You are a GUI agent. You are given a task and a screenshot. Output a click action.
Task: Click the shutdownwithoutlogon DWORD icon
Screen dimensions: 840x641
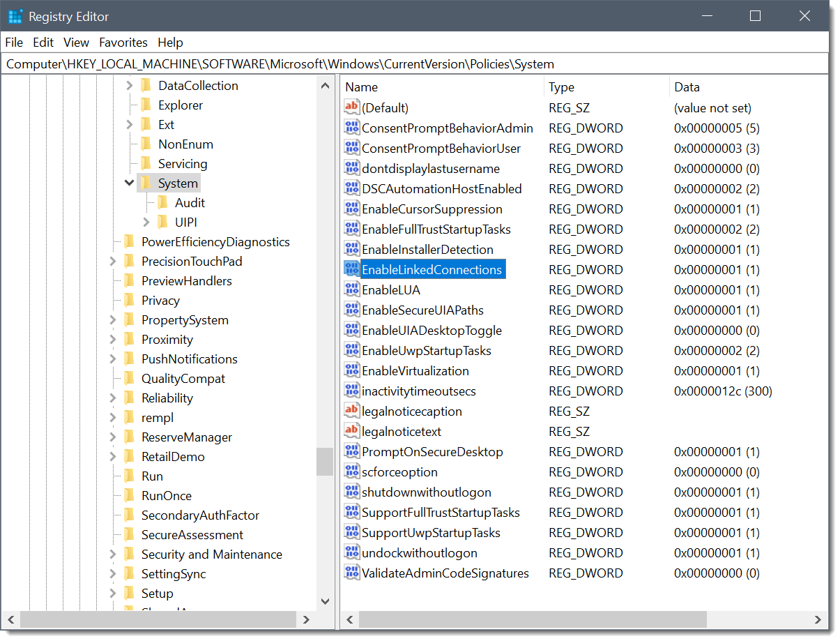351,492
